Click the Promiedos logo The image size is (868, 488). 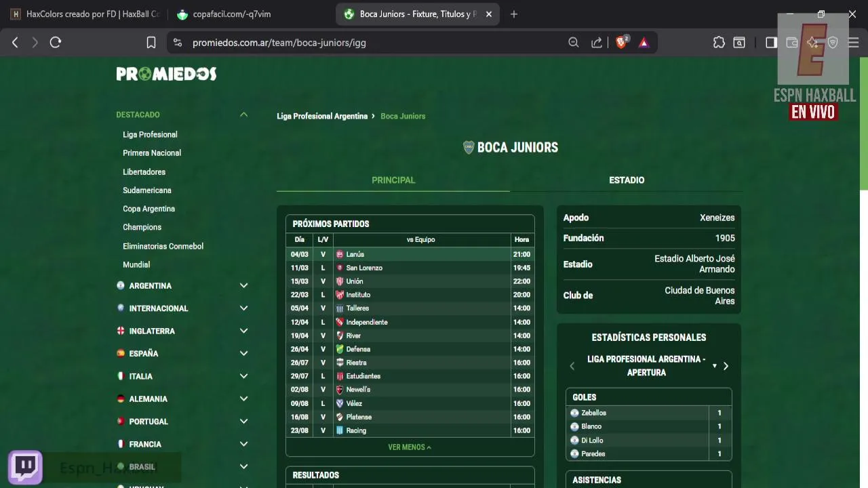click(166, 74)
